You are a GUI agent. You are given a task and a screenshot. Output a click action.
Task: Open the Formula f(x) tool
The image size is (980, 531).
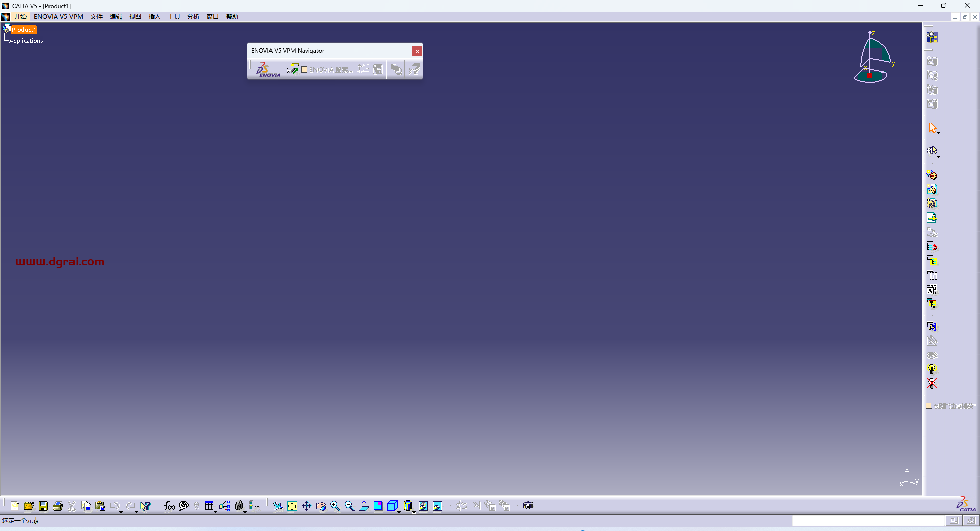pyautogui.click(x=169, y=506)
